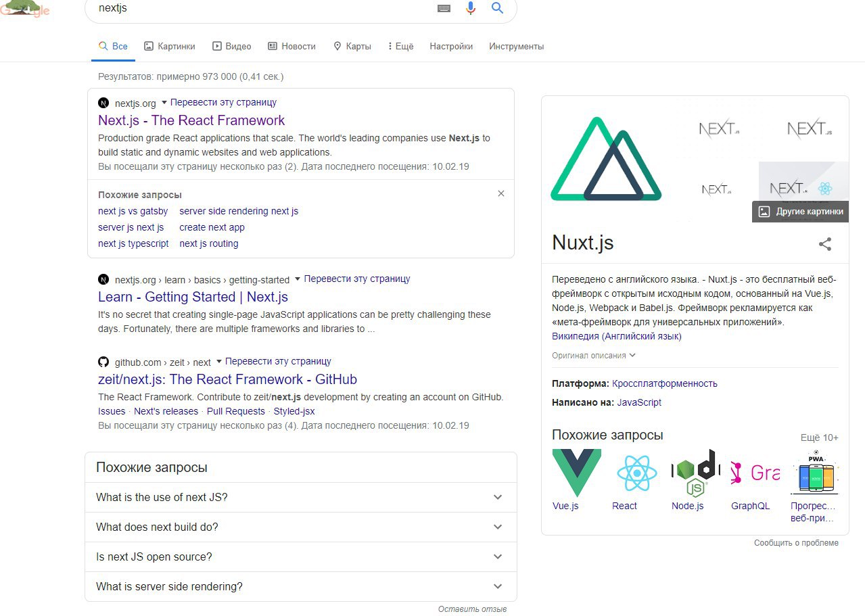Search 'server side rendering next js' suggestion
The image size is (865, 616).
tap(239, 211)
